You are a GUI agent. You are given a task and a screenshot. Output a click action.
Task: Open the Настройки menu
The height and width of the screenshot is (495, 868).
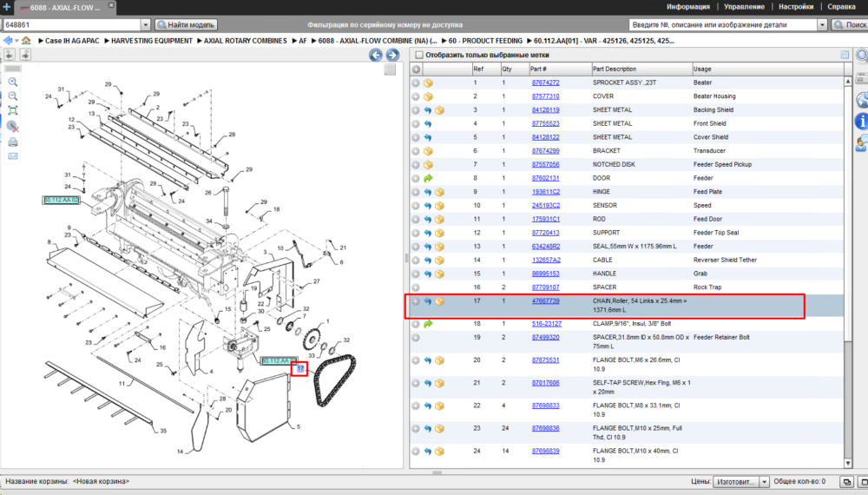796,7
